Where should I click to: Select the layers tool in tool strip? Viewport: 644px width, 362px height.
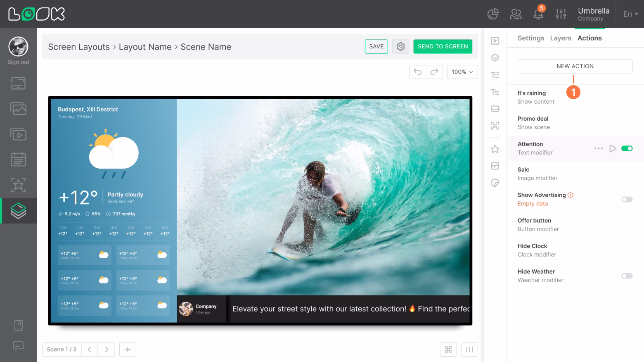pos(495,58)
